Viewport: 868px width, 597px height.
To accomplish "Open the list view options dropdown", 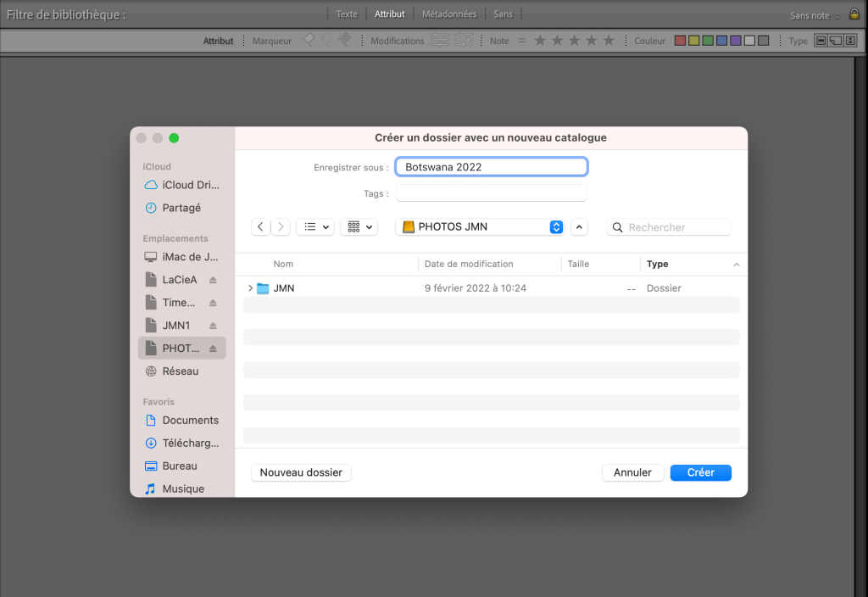I will click(x=314, y=227).
